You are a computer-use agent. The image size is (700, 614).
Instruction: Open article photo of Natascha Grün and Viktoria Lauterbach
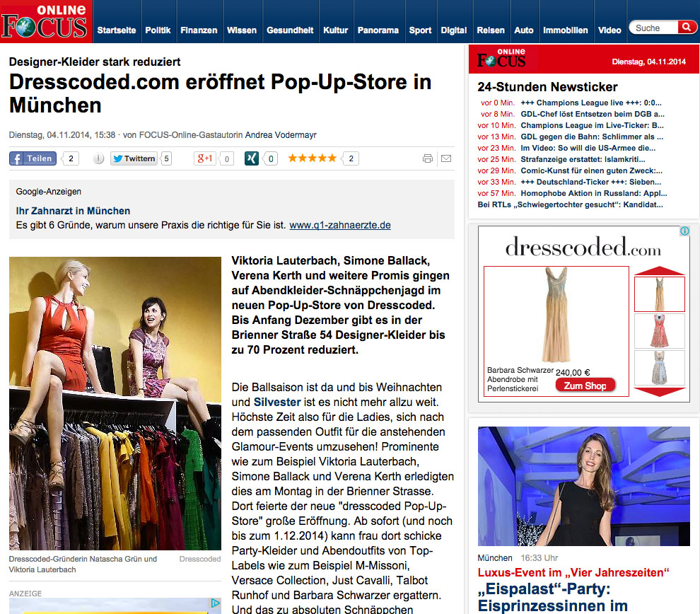click(115, 403)
